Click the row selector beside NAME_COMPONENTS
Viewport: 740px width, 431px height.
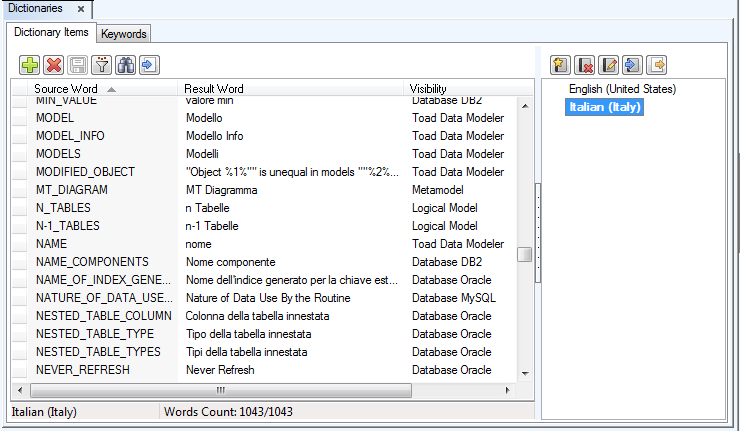pos(19,262)
